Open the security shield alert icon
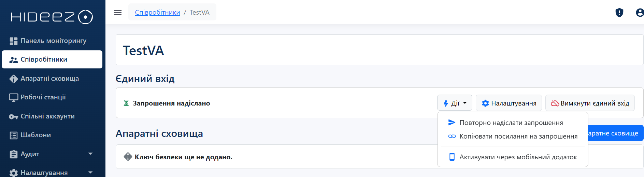This screenshot has width=644, height=177. (619, 13)
